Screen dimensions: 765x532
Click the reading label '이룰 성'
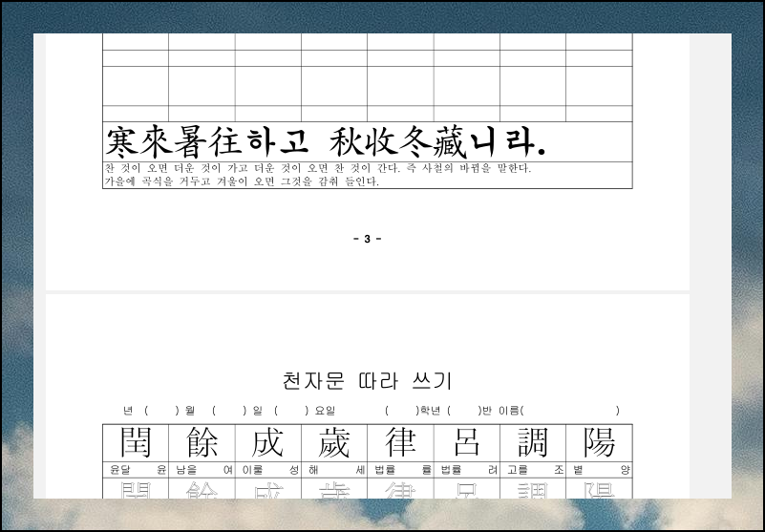271,470
